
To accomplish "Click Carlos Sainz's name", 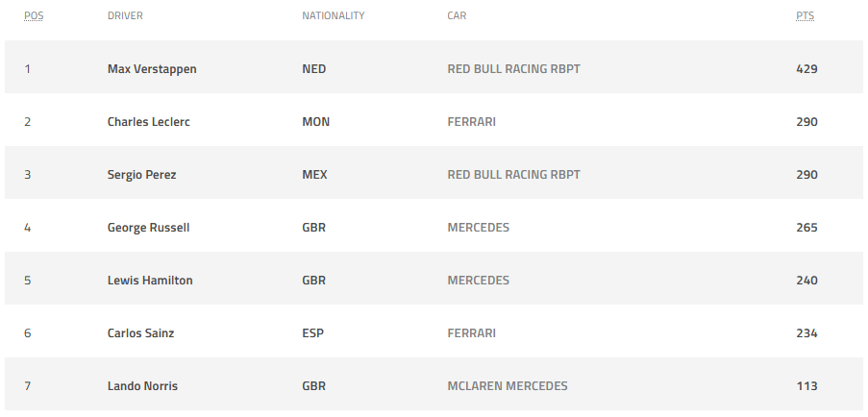I will [140, 333].
